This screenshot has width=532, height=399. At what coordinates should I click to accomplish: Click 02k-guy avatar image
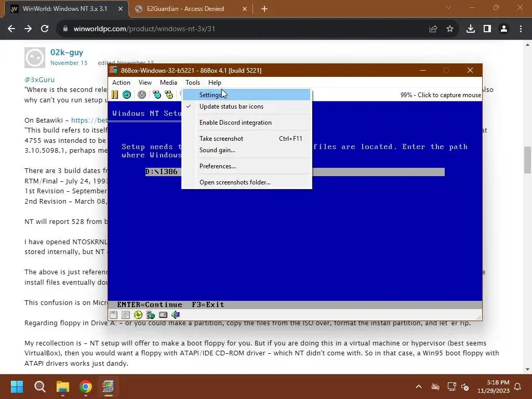tap(35, 58)
